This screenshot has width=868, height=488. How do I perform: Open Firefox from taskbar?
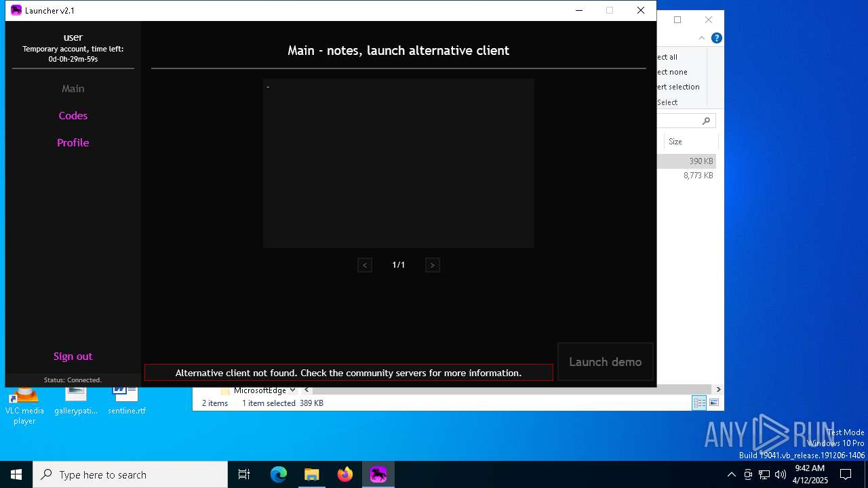tap(345, 474)
